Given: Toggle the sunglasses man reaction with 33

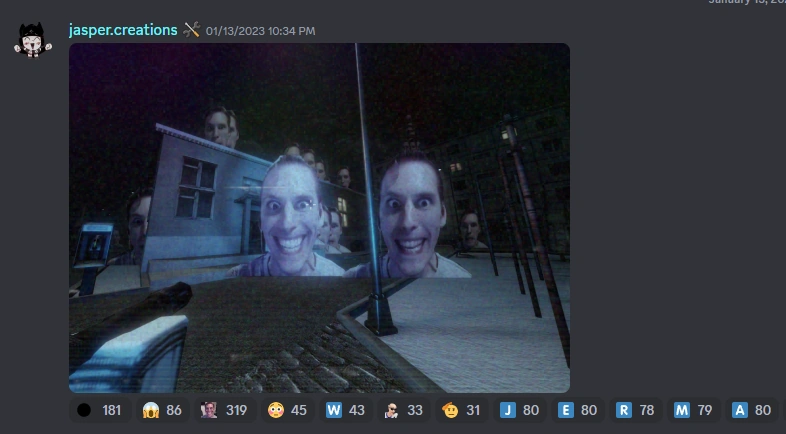Looking at the screenshot, I should coord(403,410).
